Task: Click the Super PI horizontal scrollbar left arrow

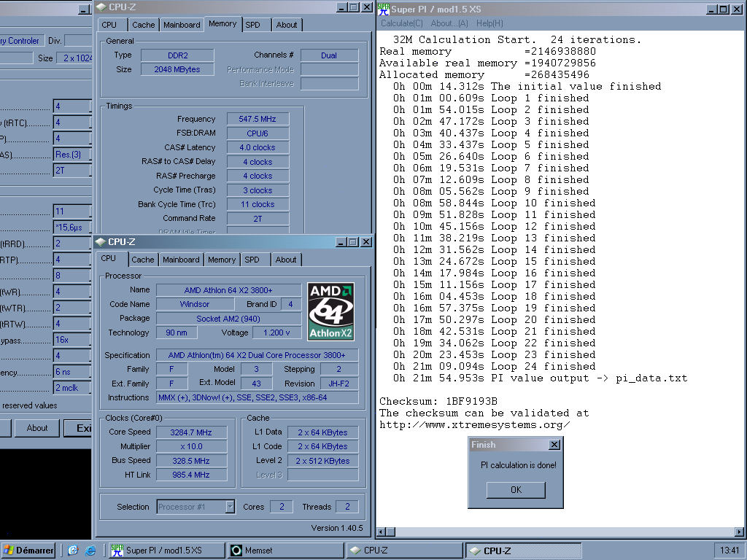Action: 381,532
